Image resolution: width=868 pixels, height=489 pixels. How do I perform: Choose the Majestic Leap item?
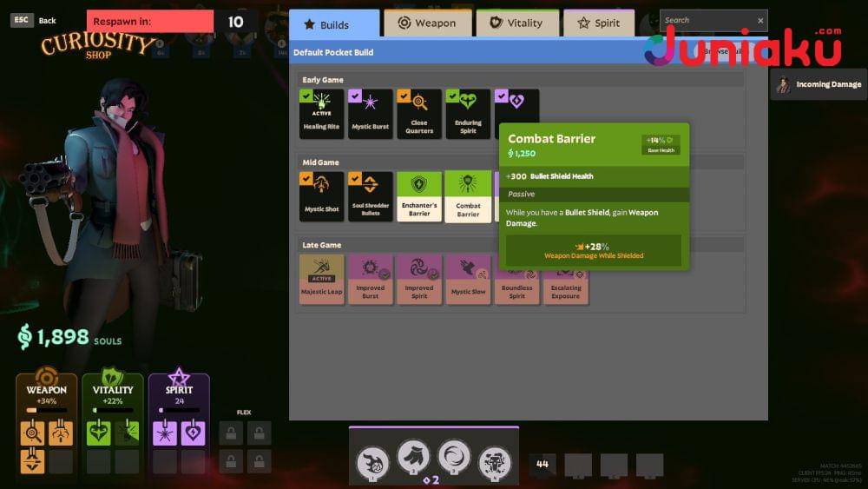[321, 279]
